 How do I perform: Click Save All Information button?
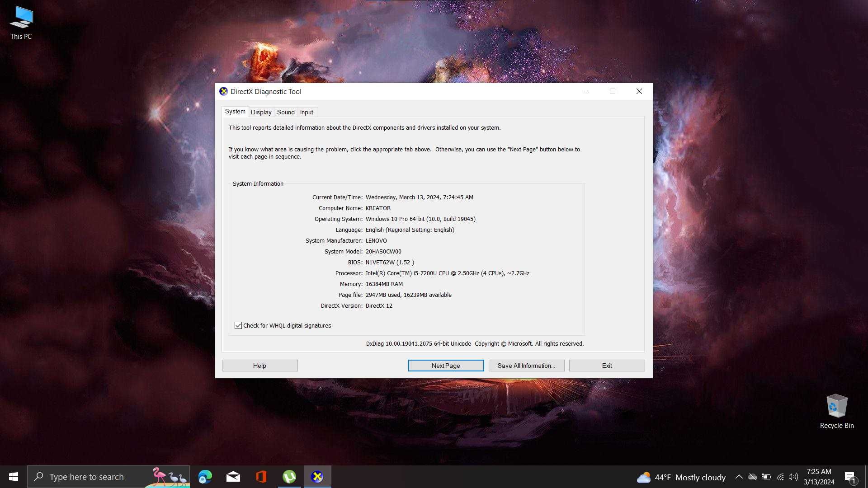click(x=526, y=366)
